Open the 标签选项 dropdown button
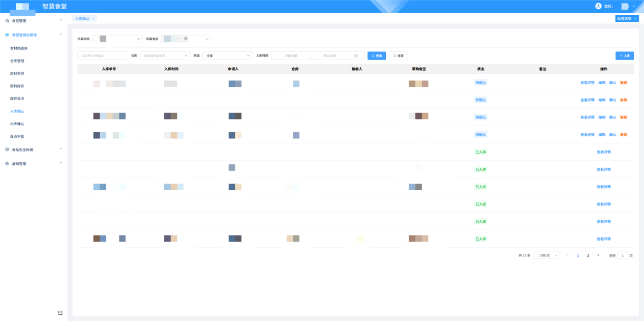This screenshot has width=644, height=321. [626, 18]
